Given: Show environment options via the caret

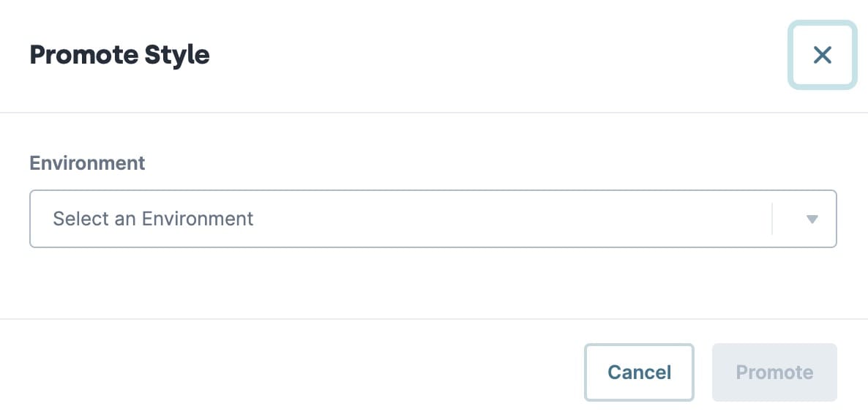Looking at the screenshot, I should (x=812, y=219).
